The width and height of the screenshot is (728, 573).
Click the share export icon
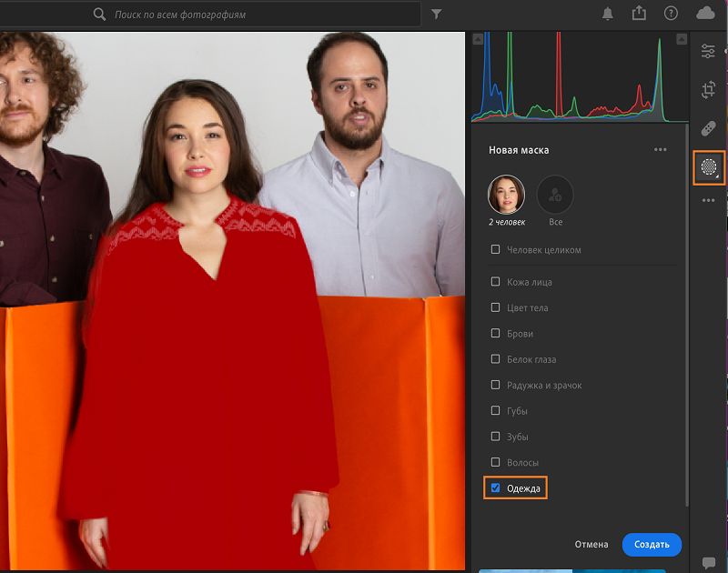[639, 13]
